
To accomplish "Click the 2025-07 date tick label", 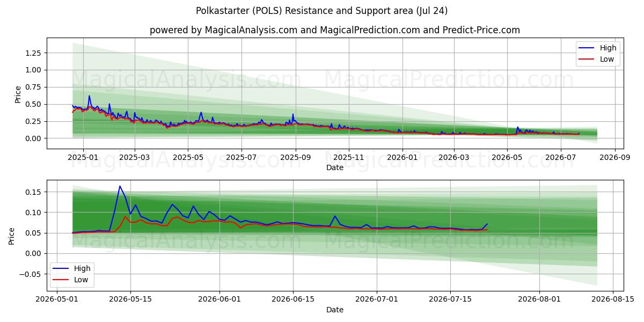I will 241,158.
